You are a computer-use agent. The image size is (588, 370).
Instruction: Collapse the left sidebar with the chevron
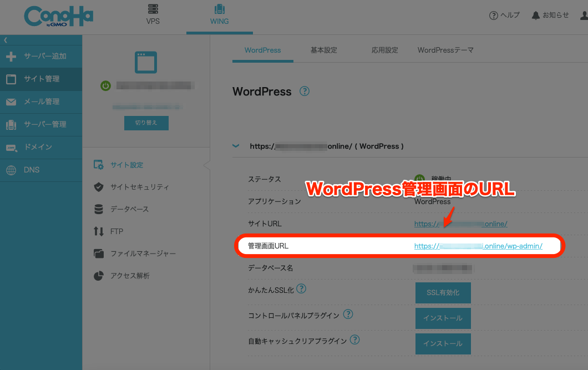[x=6, y=40]
